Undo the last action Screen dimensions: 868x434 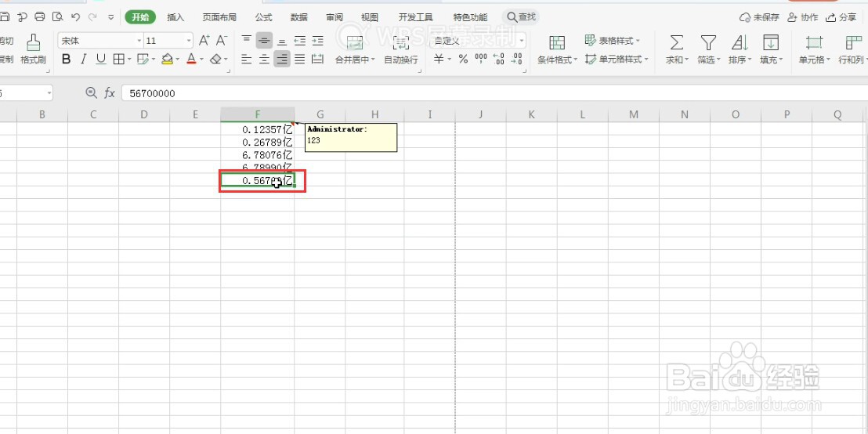pos(76,17)
